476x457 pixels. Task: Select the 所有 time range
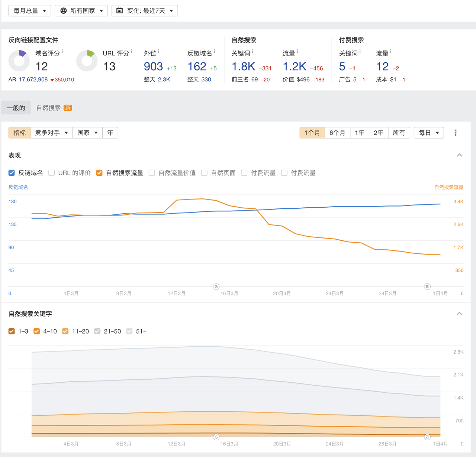399,133
